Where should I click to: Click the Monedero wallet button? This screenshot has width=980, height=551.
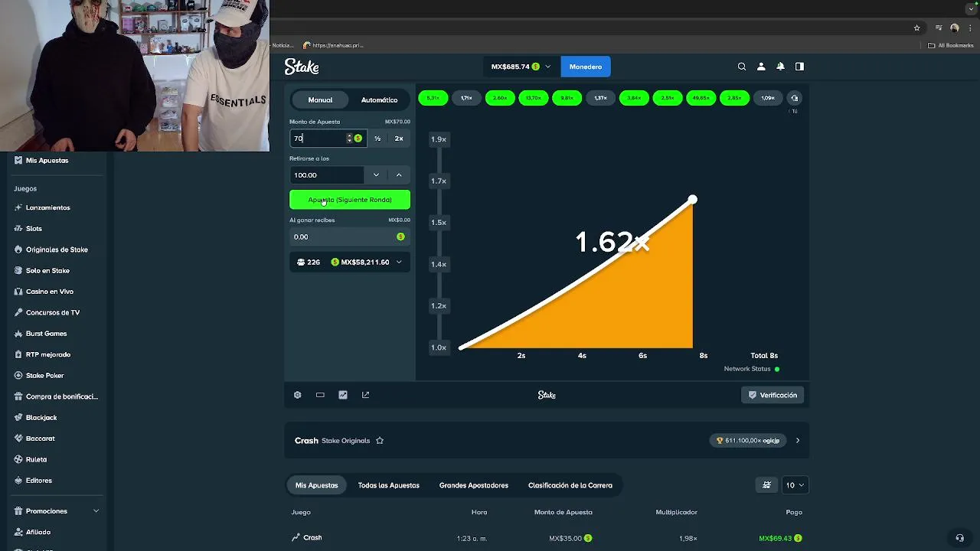point(586,67)
